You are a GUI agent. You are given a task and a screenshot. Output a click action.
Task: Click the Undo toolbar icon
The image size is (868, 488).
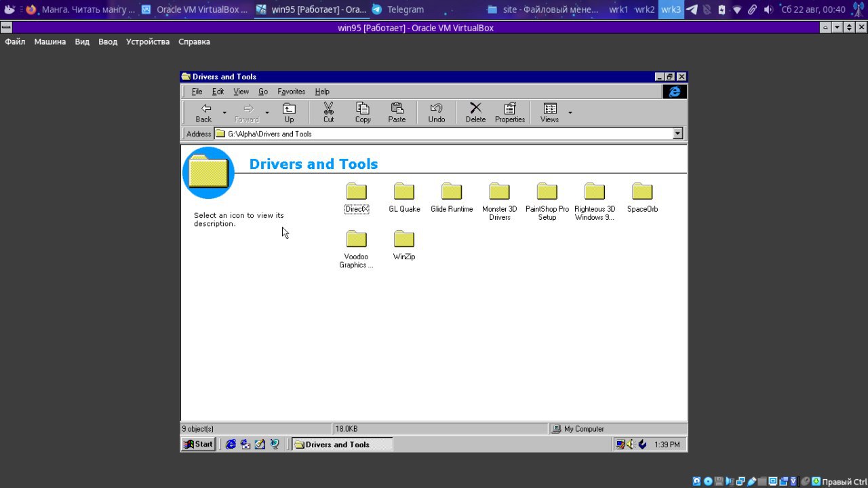click(437, 113)
